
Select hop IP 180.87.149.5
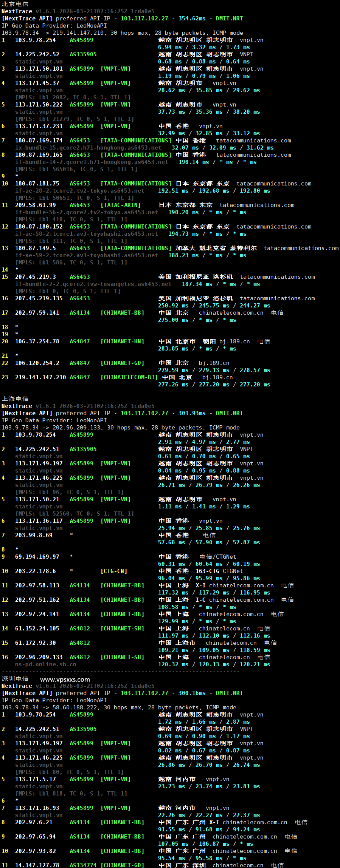click(36, 248)
